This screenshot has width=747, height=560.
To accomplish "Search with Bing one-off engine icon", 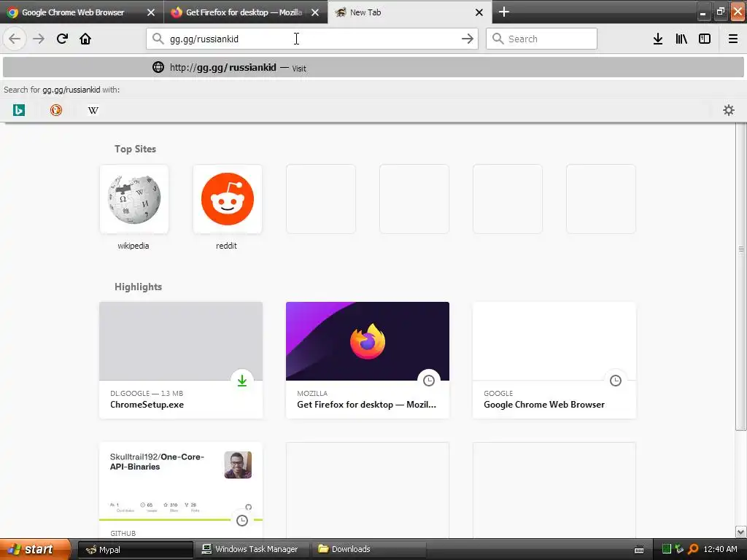I will coord(18,110).
